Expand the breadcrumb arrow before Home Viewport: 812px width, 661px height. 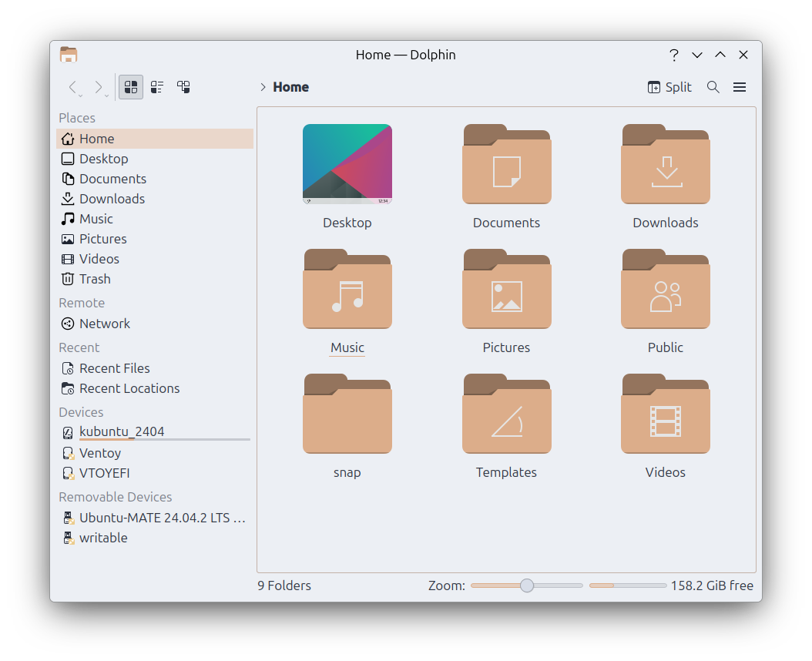coord(263,87)
